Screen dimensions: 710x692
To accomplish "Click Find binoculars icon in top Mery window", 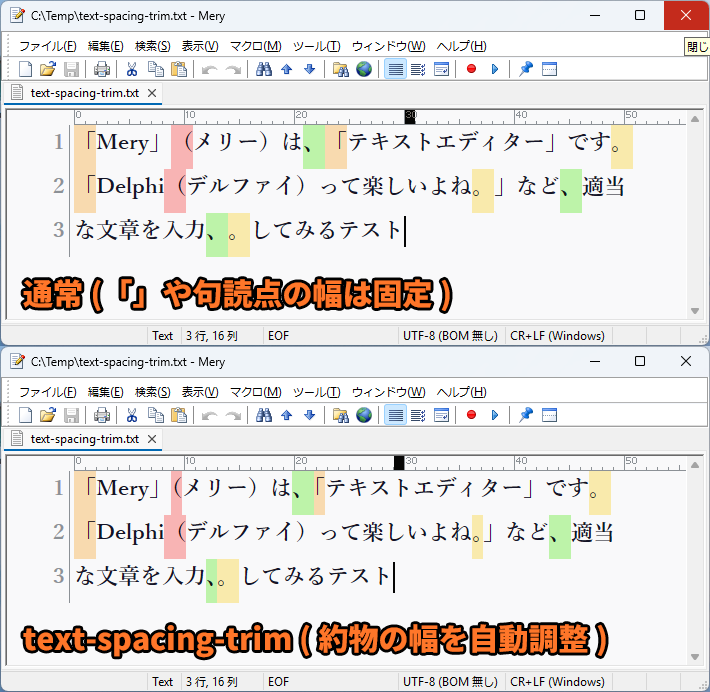I will point(264,69).
